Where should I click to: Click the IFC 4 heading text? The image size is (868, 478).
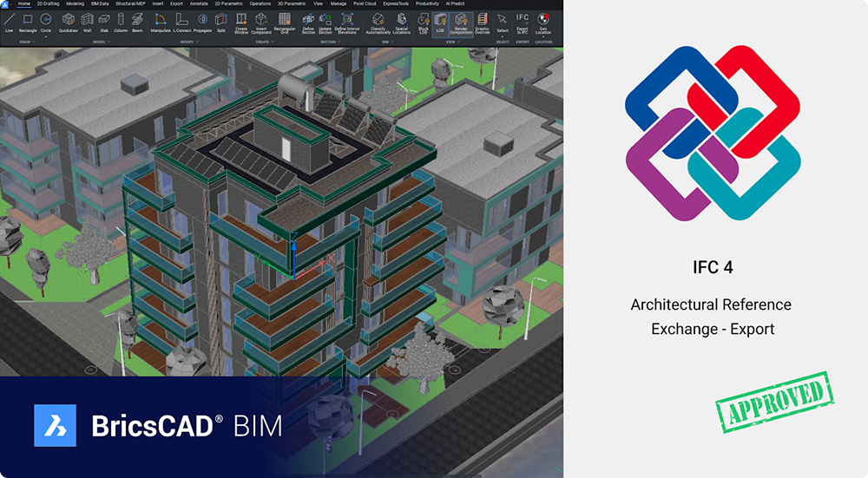tap(713, 268)
